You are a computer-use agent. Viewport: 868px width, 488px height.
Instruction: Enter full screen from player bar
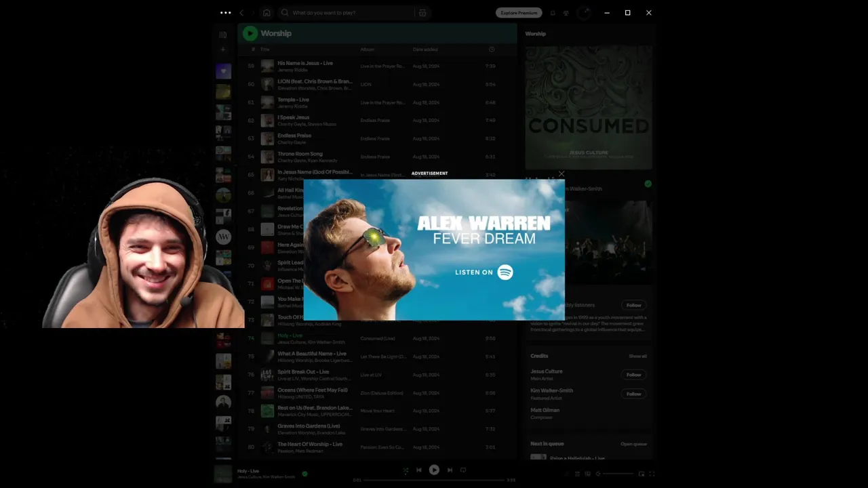(652, 474)
